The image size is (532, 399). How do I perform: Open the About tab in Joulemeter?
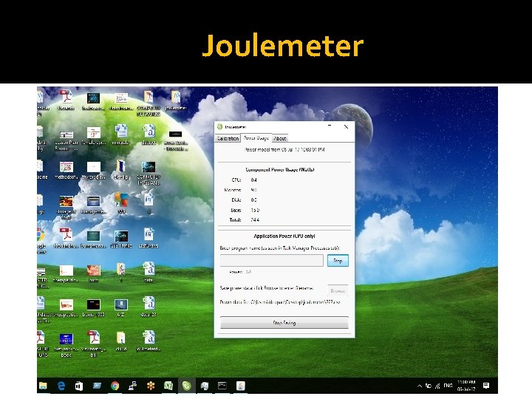[x=280, y=138]
